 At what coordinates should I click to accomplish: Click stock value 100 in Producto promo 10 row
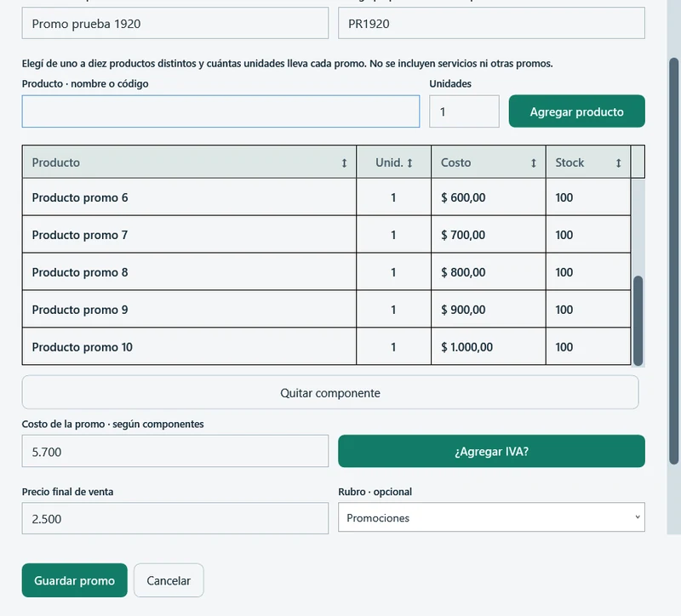[564, 347]
